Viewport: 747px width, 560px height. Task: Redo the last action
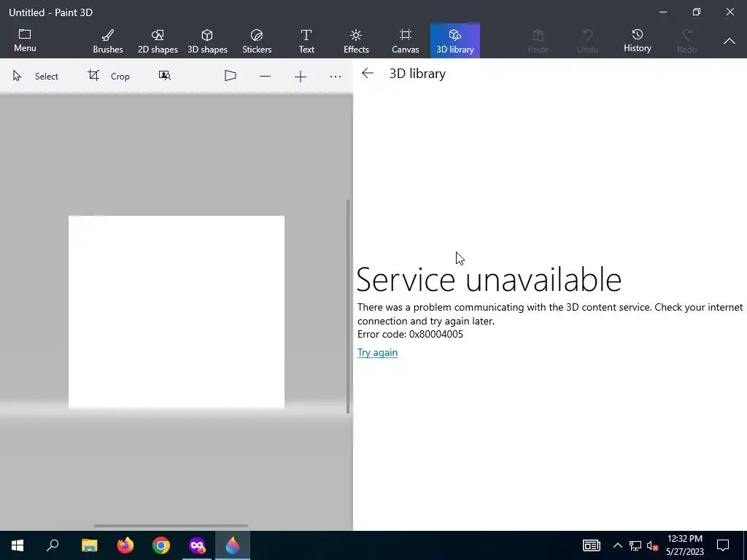coord(687,41)
